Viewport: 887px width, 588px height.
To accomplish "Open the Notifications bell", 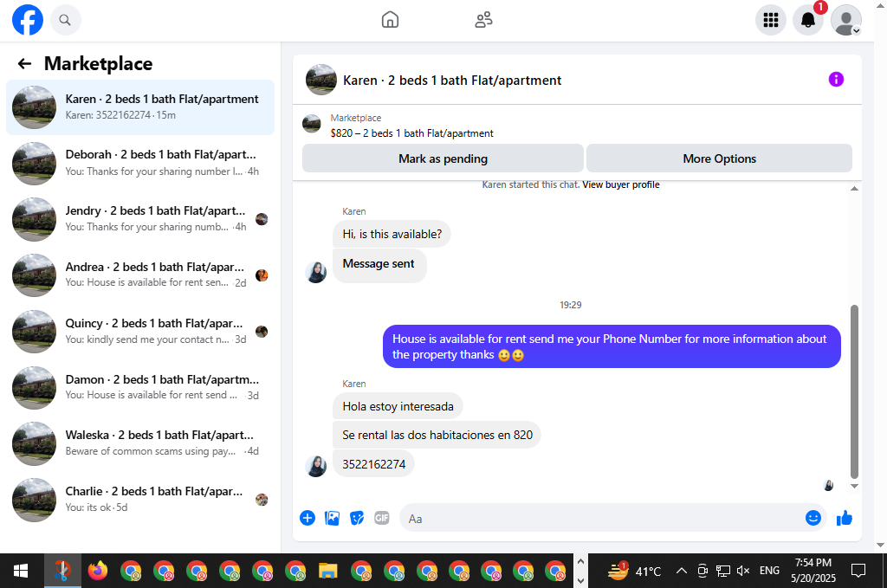I will pyautogui.click(x=808, y=21).
